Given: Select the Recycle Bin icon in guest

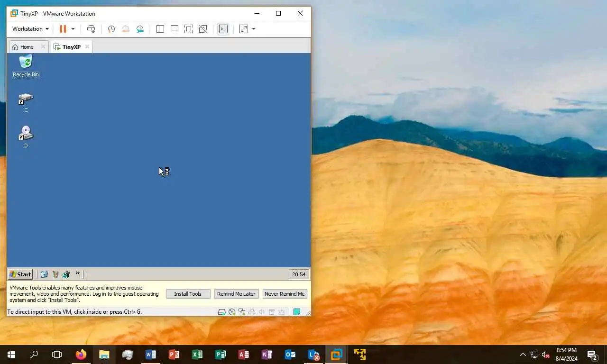Looking at the screenshot, I should click(x=26, y=66).
